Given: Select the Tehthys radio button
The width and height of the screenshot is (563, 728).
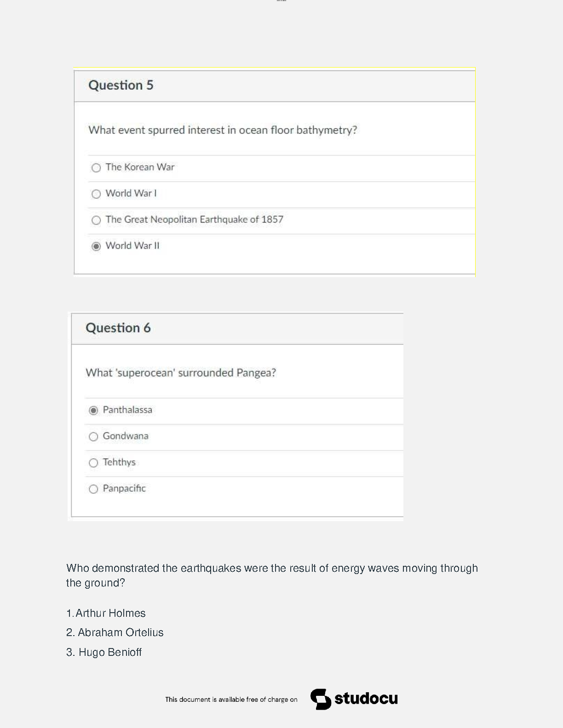Looking at the screenshot, I should pos(93,463).
